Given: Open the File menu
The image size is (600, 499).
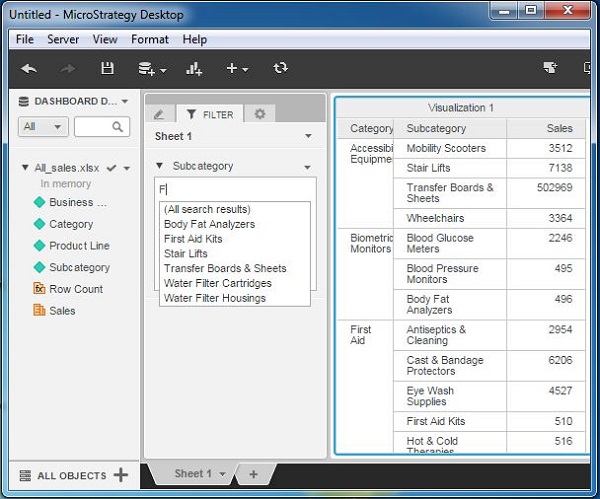Looking at the screenshot, I should tap(25, 39).
